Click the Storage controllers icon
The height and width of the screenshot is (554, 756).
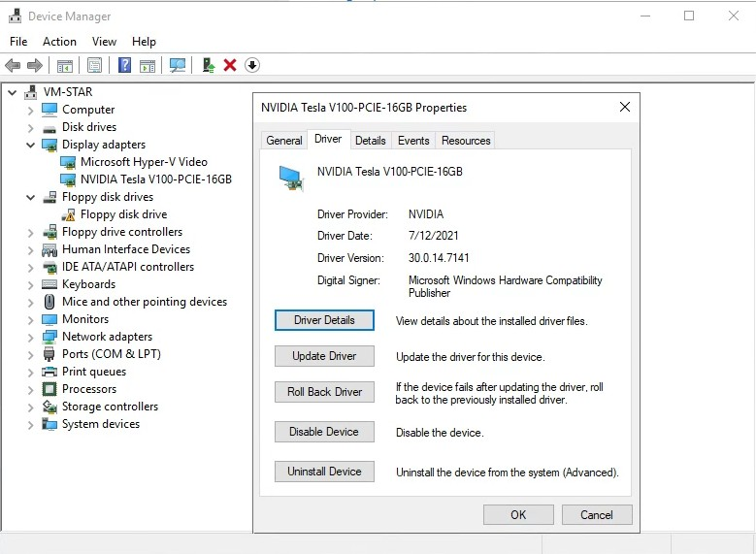click(x=49, y=407)
